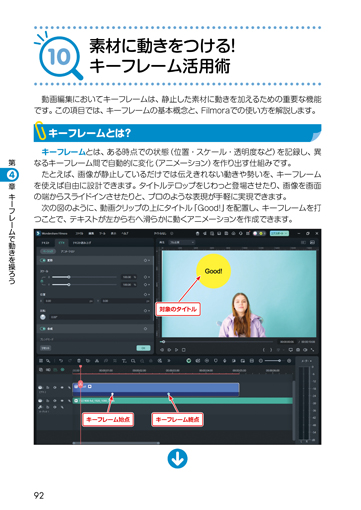The image size is (361, 510).
Task: Open the File menu in the menu bar
Action: (79, 233)
